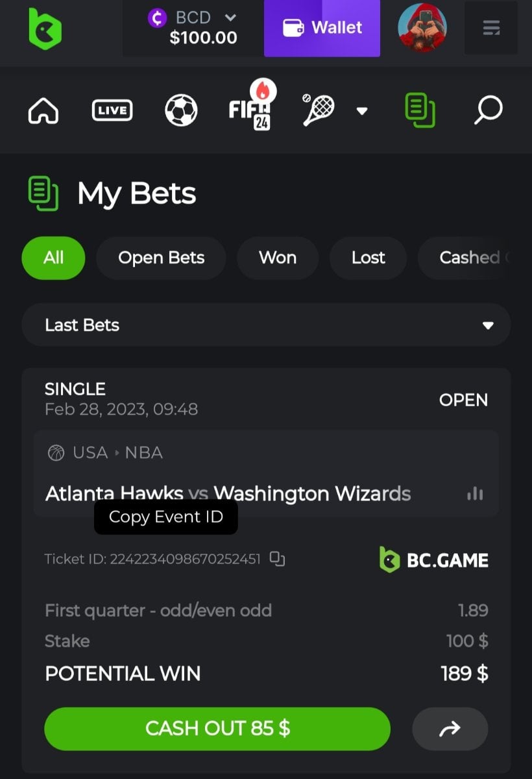Open the Last Bets dropdown

[266, 325]
